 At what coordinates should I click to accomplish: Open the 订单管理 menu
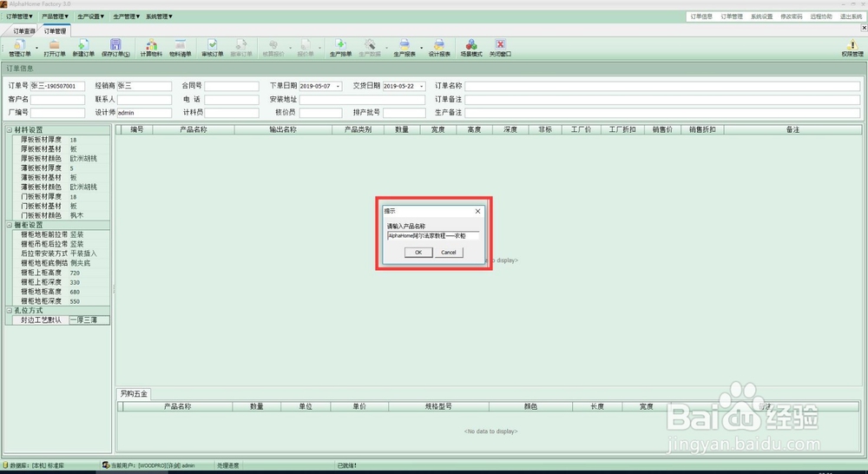[x=19, y=16]
